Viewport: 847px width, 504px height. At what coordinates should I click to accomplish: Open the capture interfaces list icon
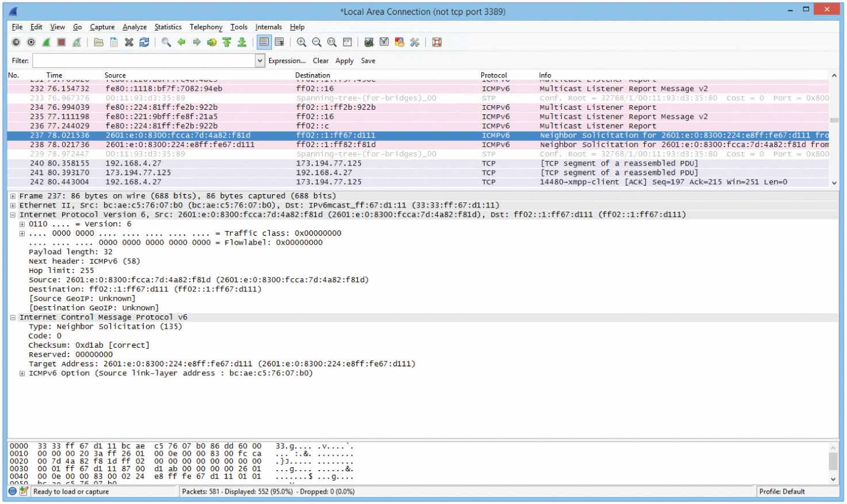pyautogui.click(x=16, y=42)
